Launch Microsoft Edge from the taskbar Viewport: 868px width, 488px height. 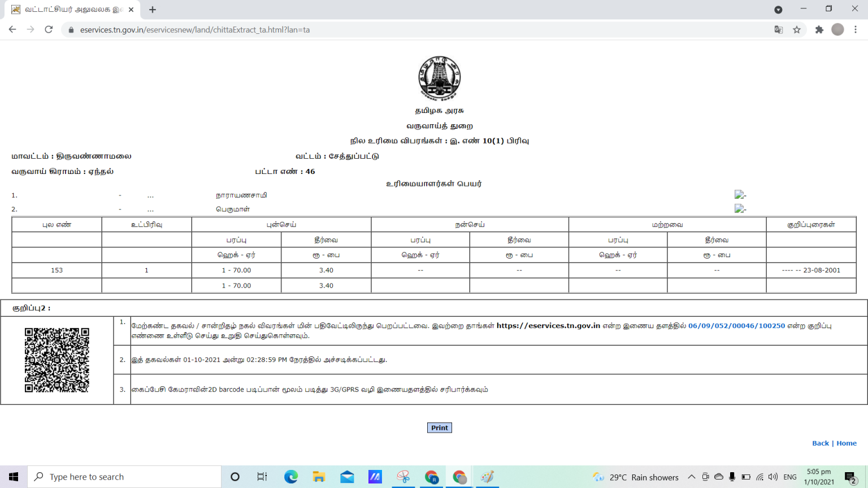[x=290, y=477]
